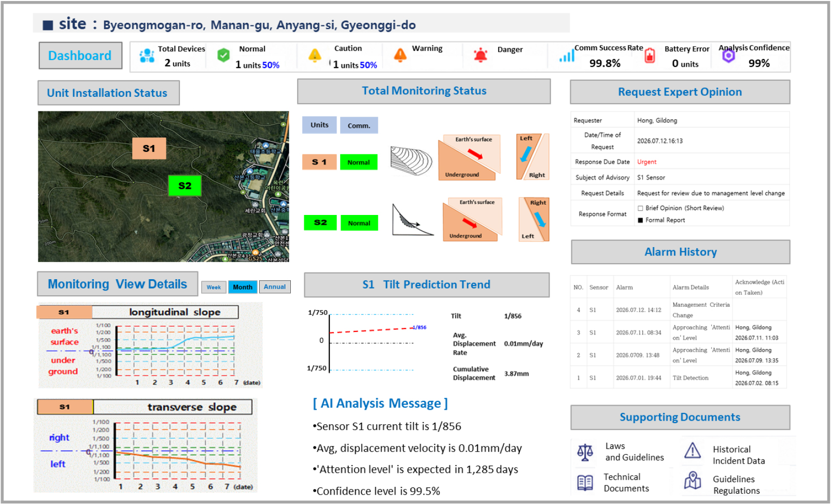Check the Brief Opinion (Short Review) checkbox
Viewport: 831px width, 504px height.
[640, 208]
